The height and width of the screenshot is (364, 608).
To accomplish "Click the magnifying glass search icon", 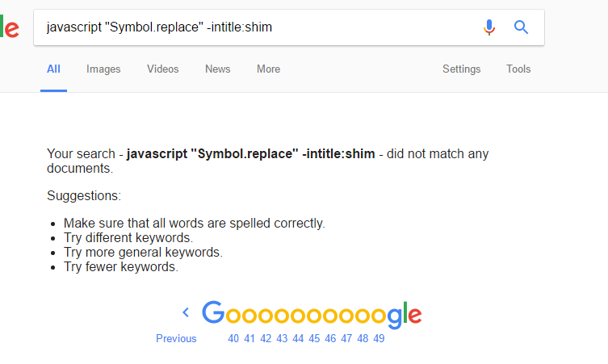I will [x=521, y=27].
